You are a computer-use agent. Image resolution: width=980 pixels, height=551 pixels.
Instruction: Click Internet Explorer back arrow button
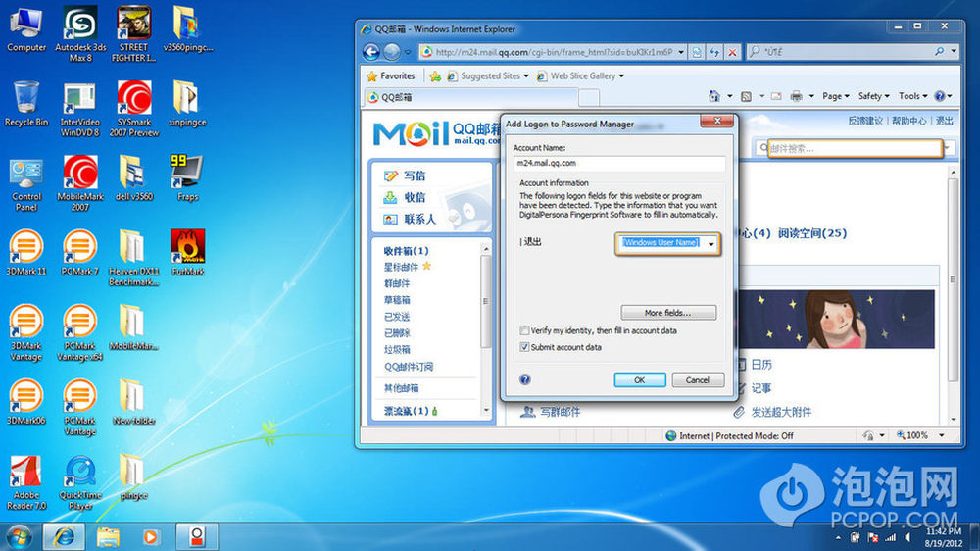[x=371, y=52]
